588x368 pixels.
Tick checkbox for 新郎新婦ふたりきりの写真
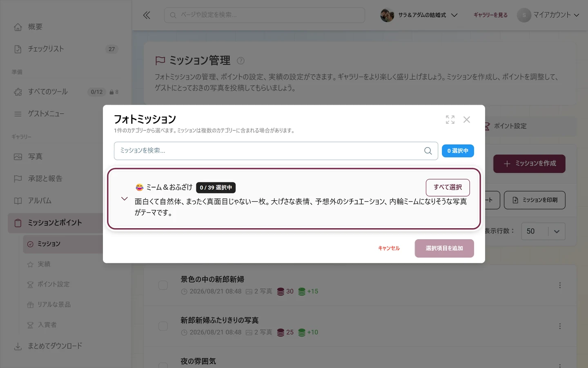click(163, 326)
